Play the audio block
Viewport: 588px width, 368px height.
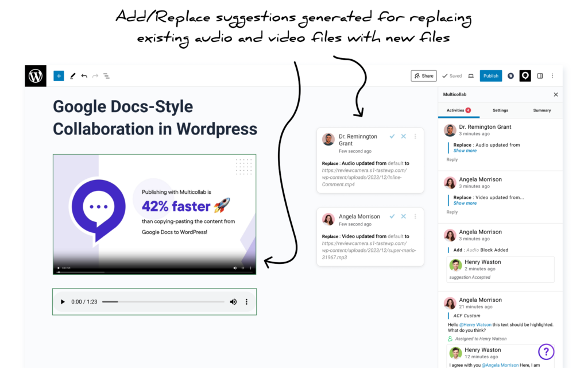coord(63,301)
